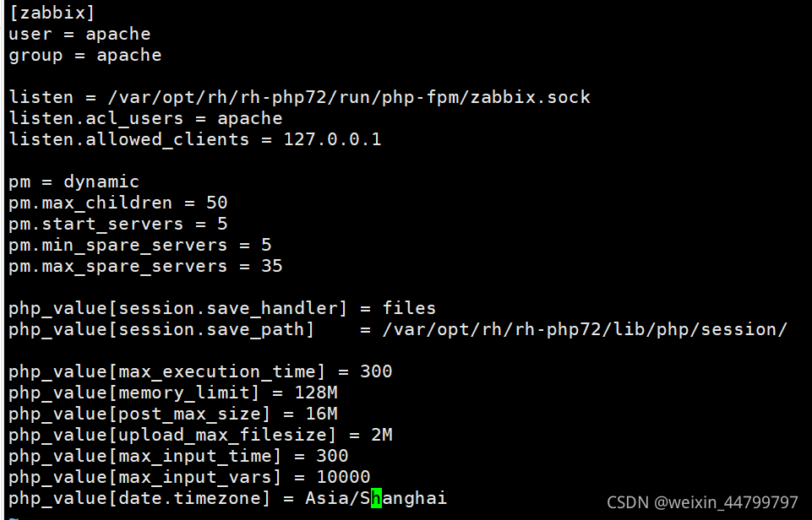Place cursor on pm.min_spare_servers line
Screen dimensions: 812x520
pos(139,245)
